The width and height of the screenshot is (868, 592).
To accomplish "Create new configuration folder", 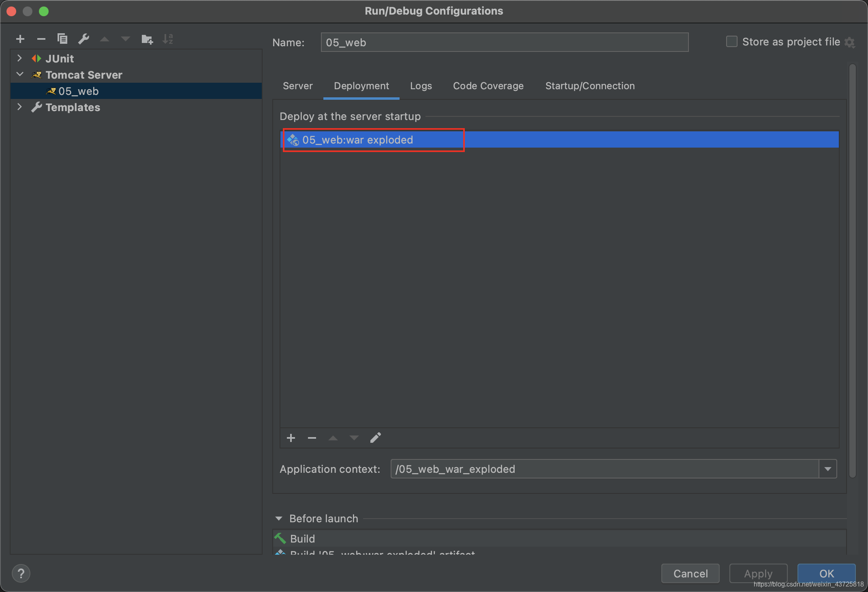I will (x=147, y=39).
